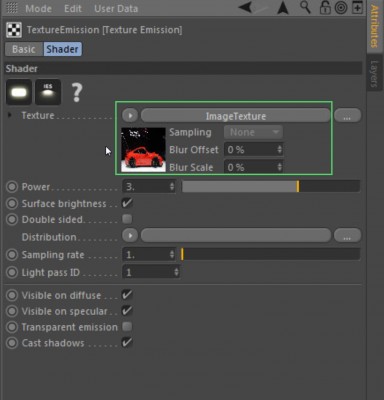Open a new Attribute Manager with the plus icon

point(357,7)
